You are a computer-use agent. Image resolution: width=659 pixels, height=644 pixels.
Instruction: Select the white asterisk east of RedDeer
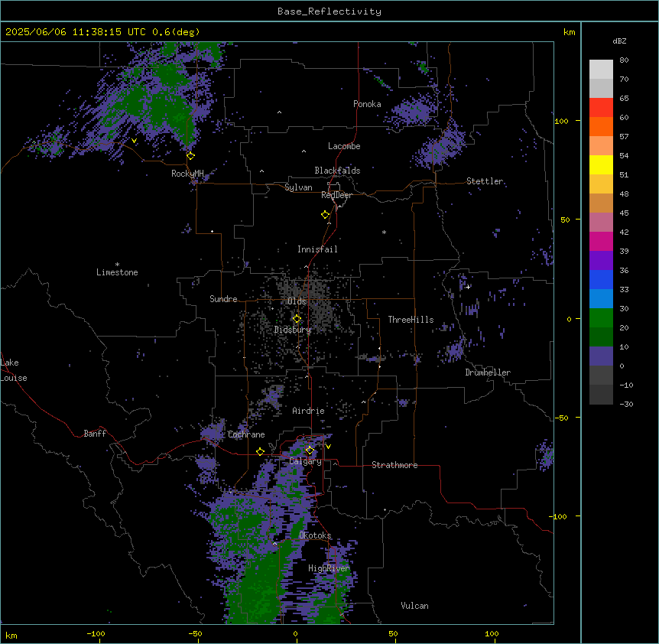pos(384,232)
